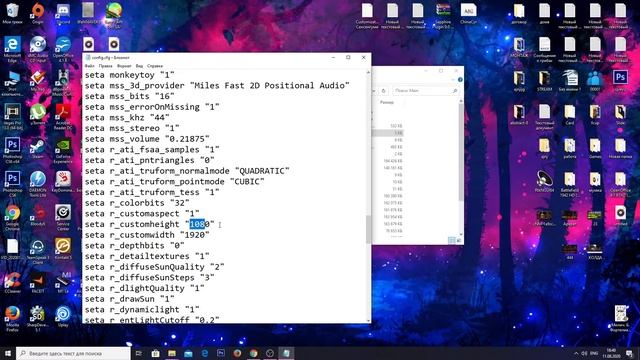Click the blue help icon in Explorer
Screen dimensions: 640x360
coord(460,80)
